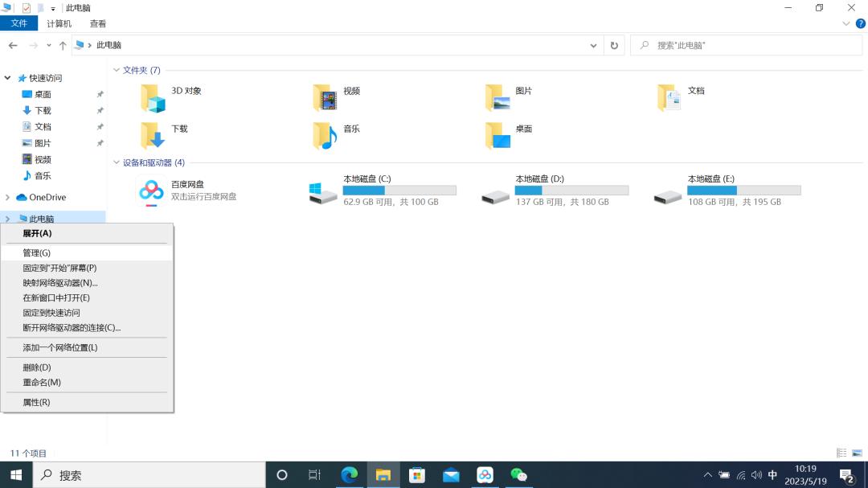Show hidden icons in the system tray
The width and height of the screenshot is (868, 488).
[x=708, y=474]
